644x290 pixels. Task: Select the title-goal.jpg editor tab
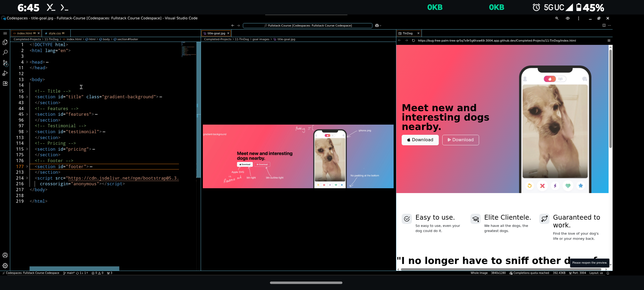click(x=215, y=33)
